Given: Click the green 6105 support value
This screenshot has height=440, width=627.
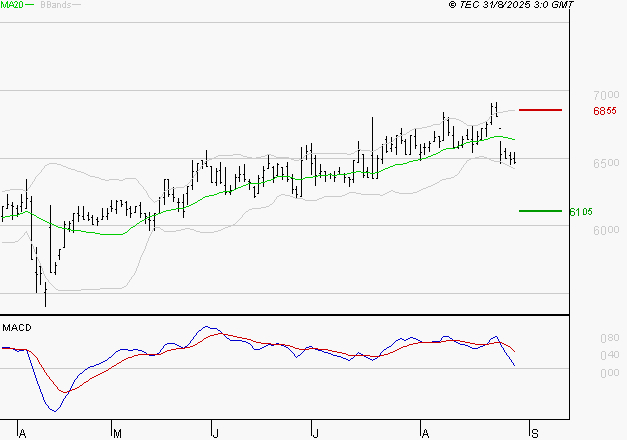Looking at the screenshot, I should click(x=581, y=212).
